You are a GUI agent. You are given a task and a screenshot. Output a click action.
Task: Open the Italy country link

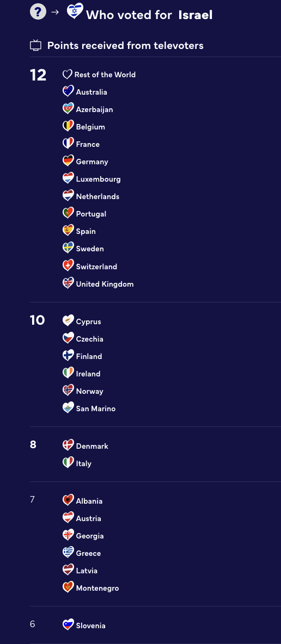click(x=83, y=463)
